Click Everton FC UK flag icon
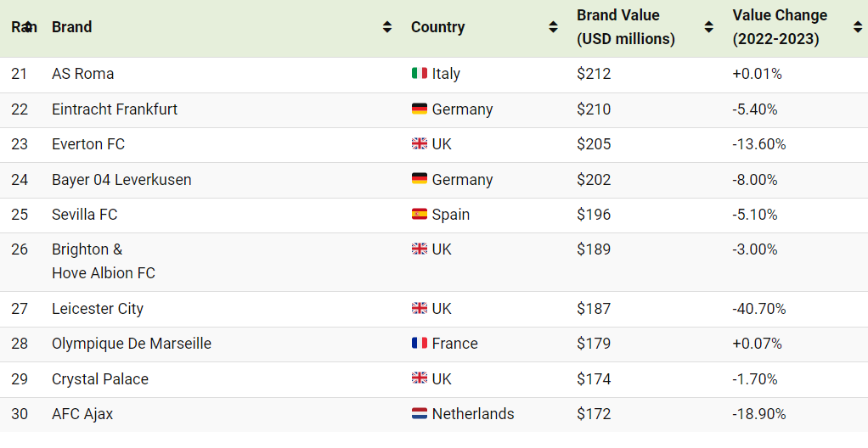 (x=419, y=143)
